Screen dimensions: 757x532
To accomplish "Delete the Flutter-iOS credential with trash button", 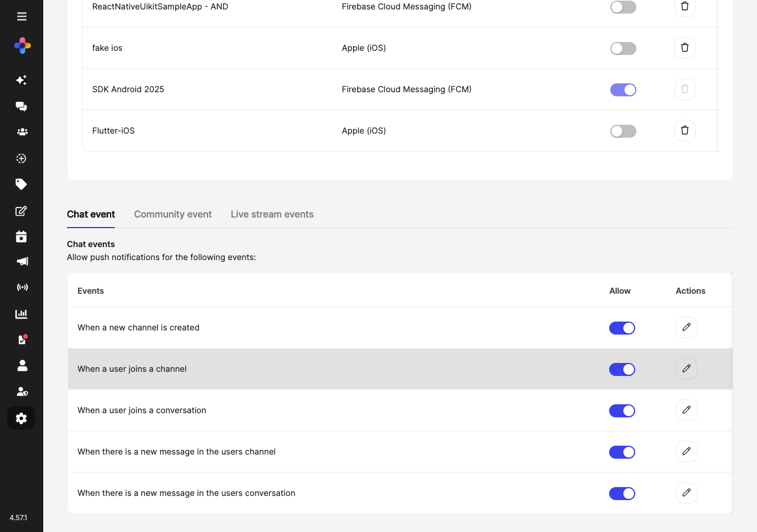I will click(684, 130).
